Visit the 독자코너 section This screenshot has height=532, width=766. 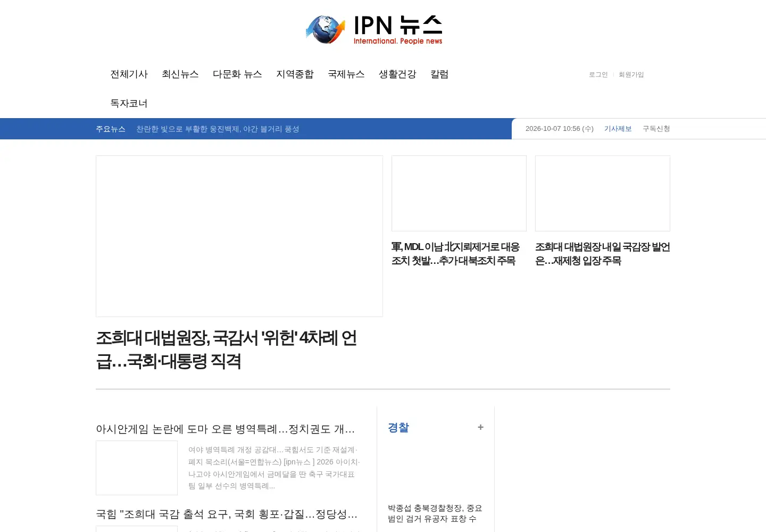(x=129, y=103)
